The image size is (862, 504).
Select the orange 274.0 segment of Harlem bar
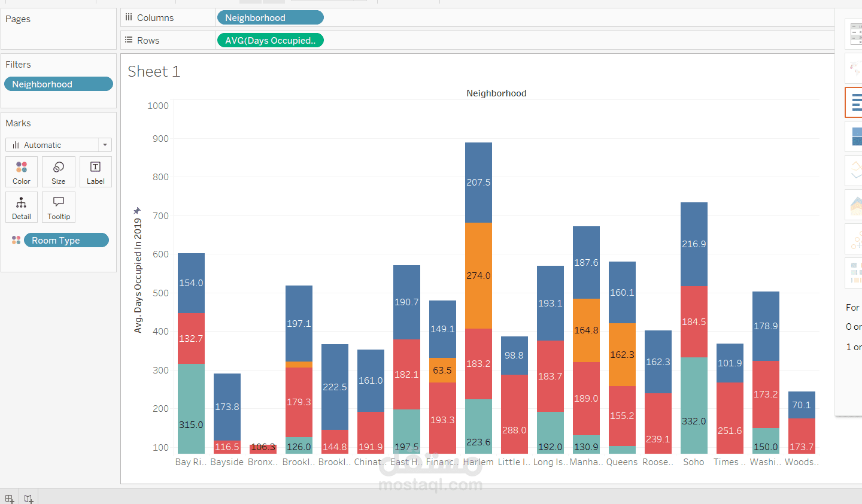click(478, 275)
